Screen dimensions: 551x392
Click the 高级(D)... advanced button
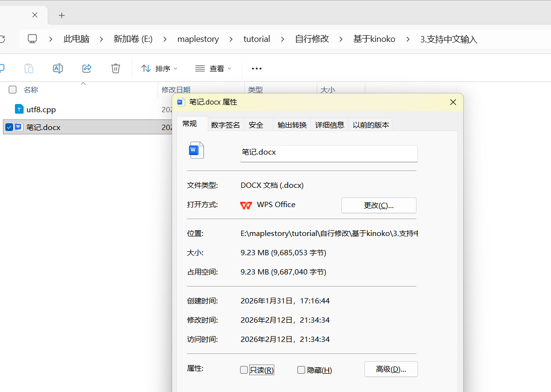[391, 369]
